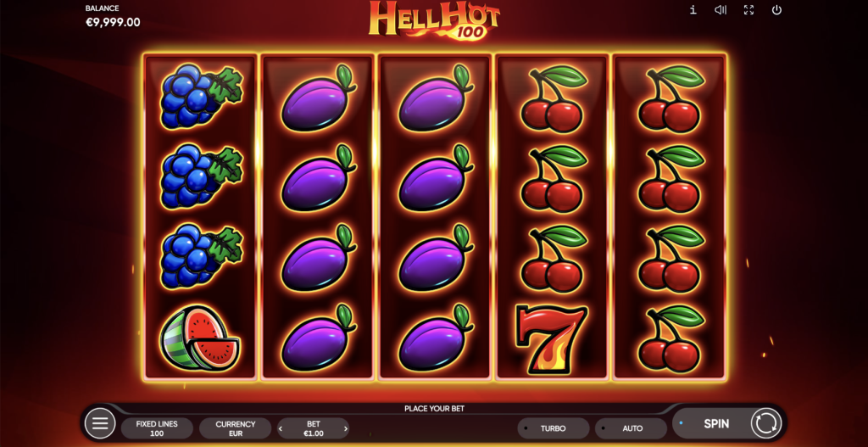Increase the bet with right arrow
Screen dimensions: 868x447
tap(346, 428)
